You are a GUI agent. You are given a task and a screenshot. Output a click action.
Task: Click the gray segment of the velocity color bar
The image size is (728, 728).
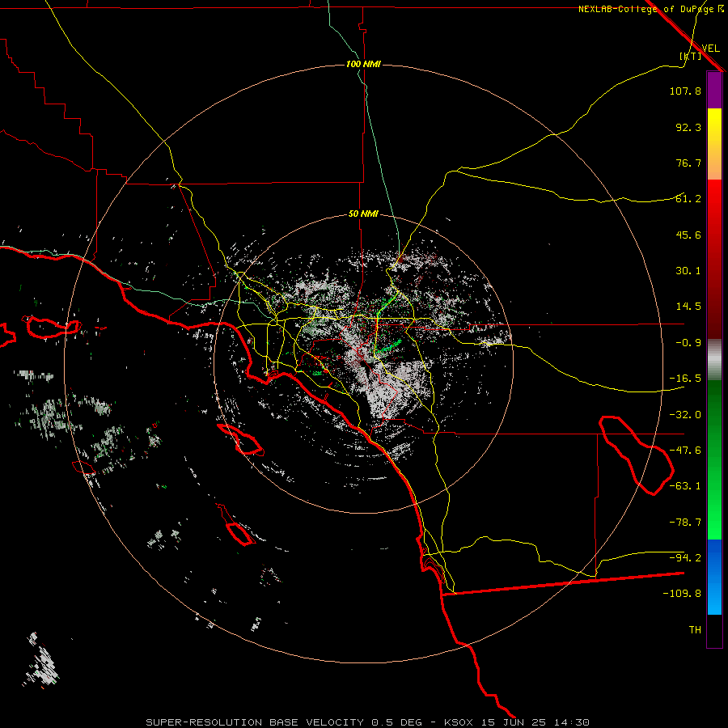coord(714,359)
